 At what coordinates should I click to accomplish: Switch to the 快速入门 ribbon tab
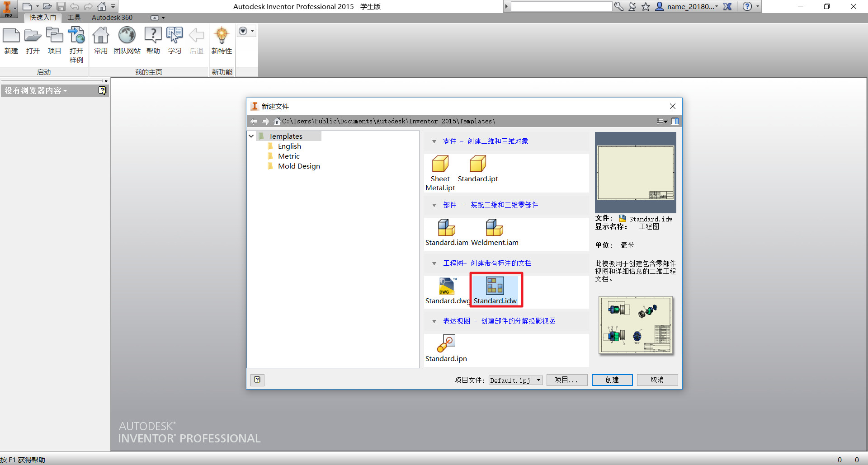coord(43,18)
